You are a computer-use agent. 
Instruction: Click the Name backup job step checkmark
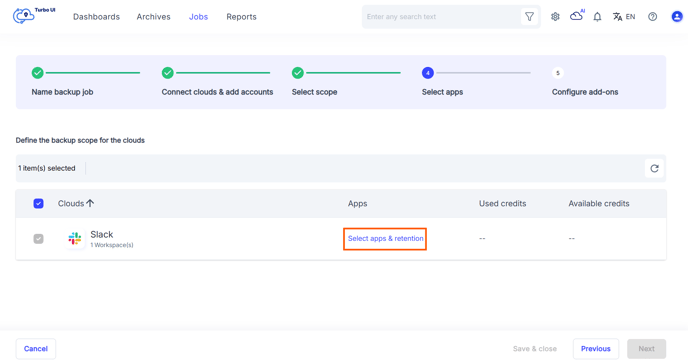click(x=38, y=73)
